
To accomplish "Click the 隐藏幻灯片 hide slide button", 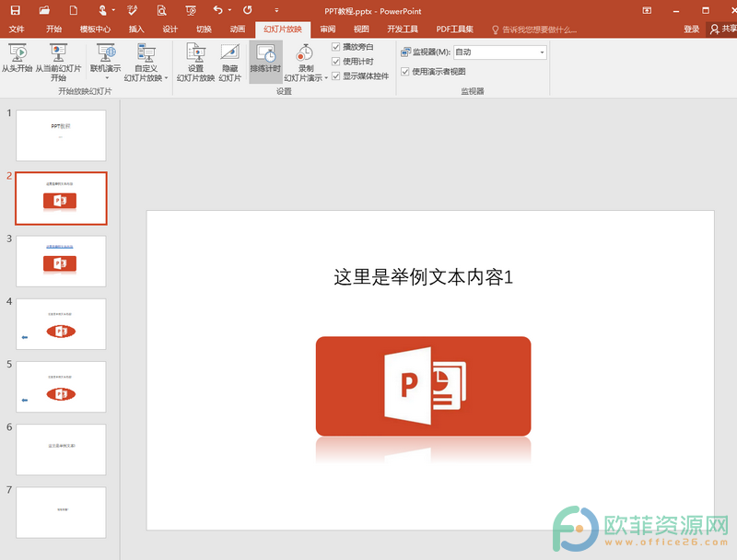I will [x=229, y=62].
